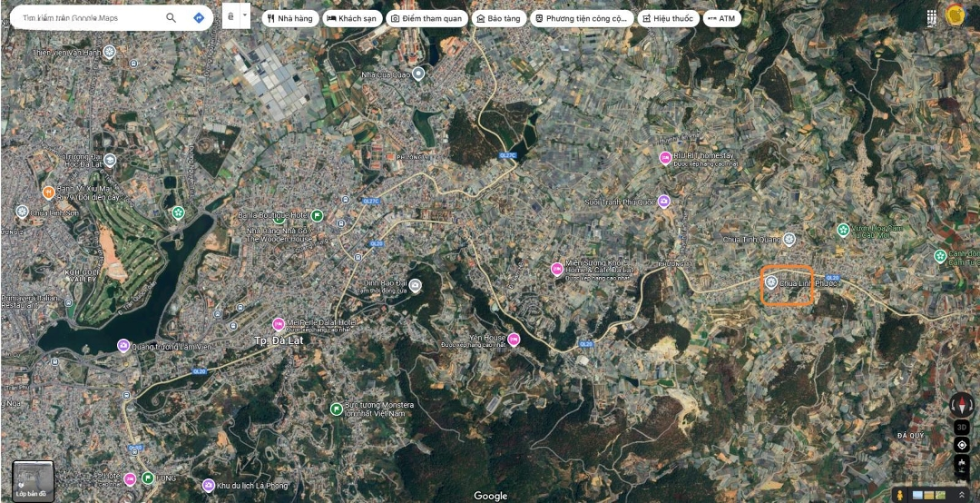Click the Chùa Linh Phước temple marker
The width and height of the screenshot is (980, 503).
point(771,282)
